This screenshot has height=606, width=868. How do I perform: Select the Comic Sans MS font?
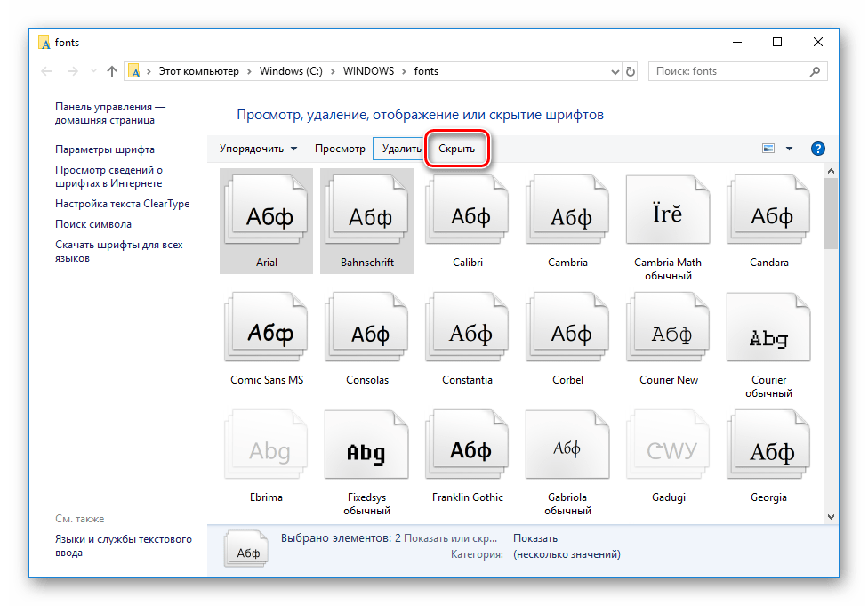pos(267,334)
